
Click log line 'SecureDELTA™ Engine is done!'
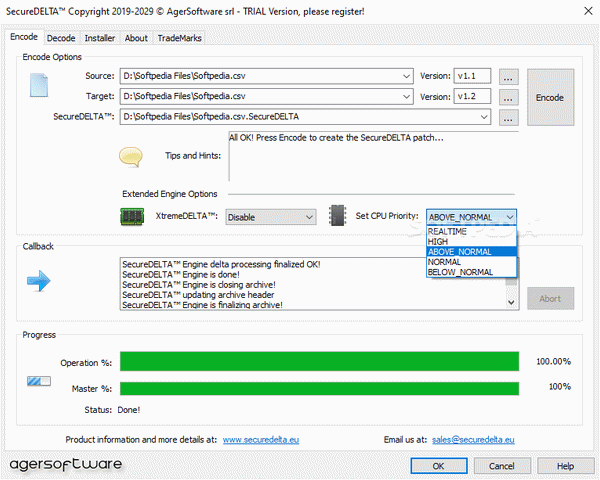pos(181,275)
